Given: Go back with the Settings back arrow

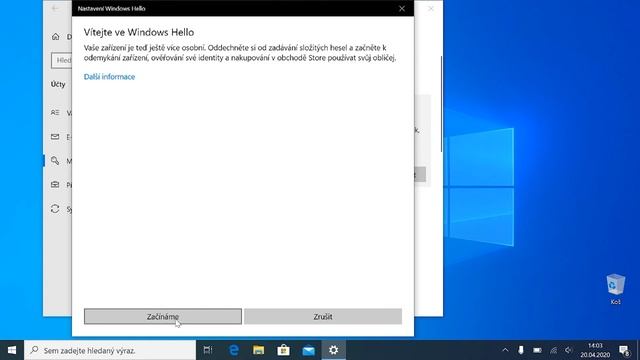Looking at the screenshot, I should pos(55,8).
